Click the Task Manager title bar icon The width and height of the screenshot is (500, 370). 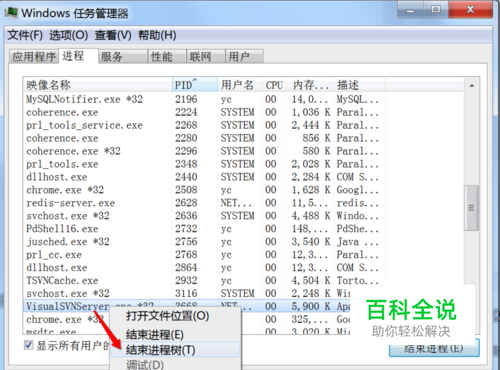point(11,13)
